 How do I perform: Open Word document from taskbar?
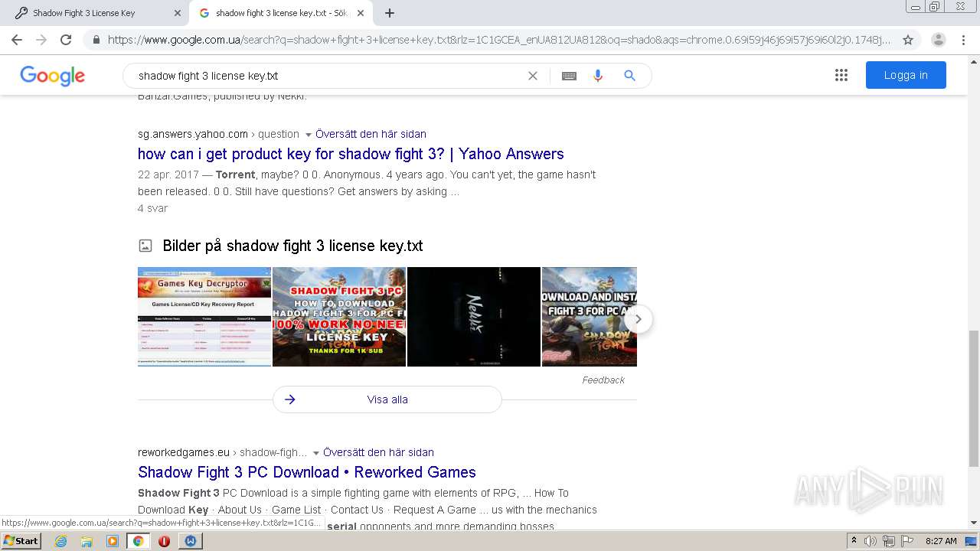[190, 541]
